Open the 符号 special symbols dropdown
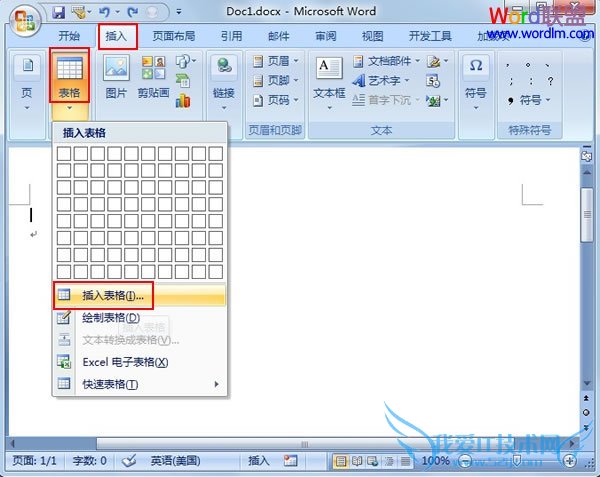 pyautogui.click(x=529, y=101)
